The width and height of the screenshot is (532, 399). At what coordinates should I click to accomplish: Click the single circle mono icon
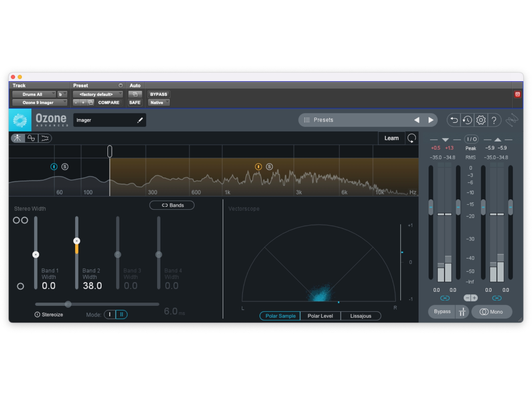pos(20,286)
